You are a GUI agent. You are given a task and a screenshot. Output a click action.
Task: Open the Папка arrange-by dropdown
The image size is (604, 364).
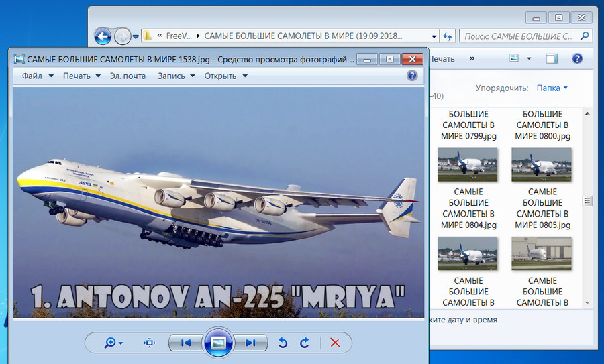(552, 88)
